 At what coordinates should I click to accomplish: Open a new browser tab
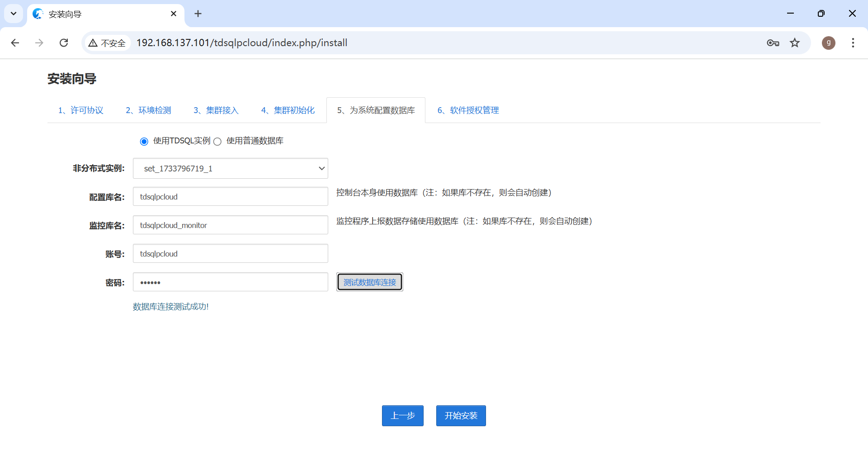(198, 14)
